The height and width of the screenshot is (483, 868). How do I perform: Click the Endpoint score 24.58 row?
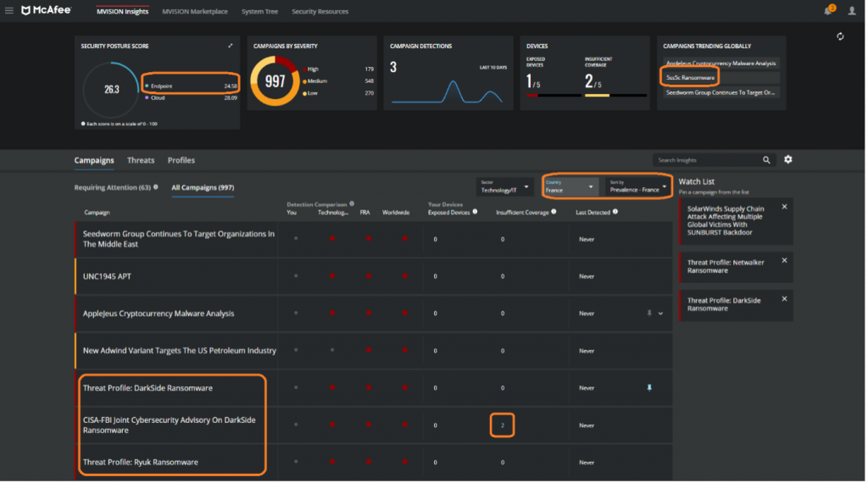click(191, 86)
